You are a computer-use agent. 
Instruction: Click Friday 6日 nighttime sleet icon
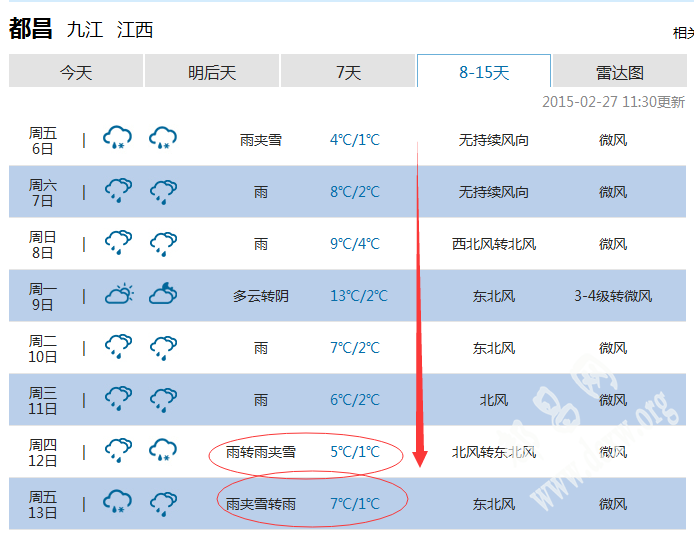[x=163, y=139]
